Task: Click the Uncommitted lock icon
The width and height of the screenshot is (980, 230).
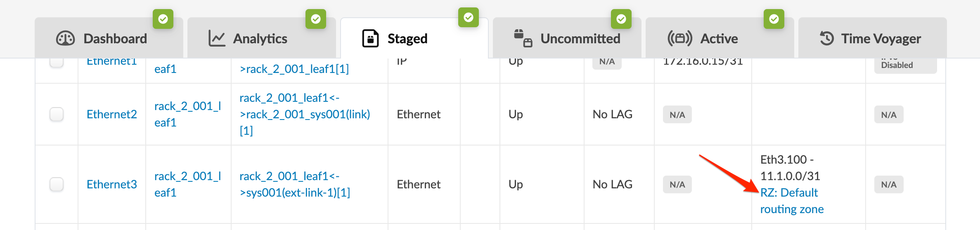Action: click(x=523, y=38)
